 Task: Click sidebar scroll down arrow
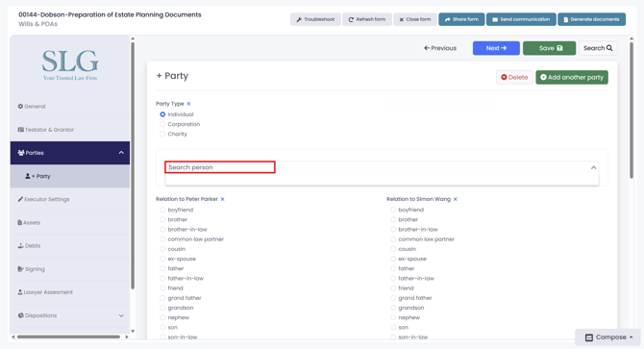click(x=133, y=331)
